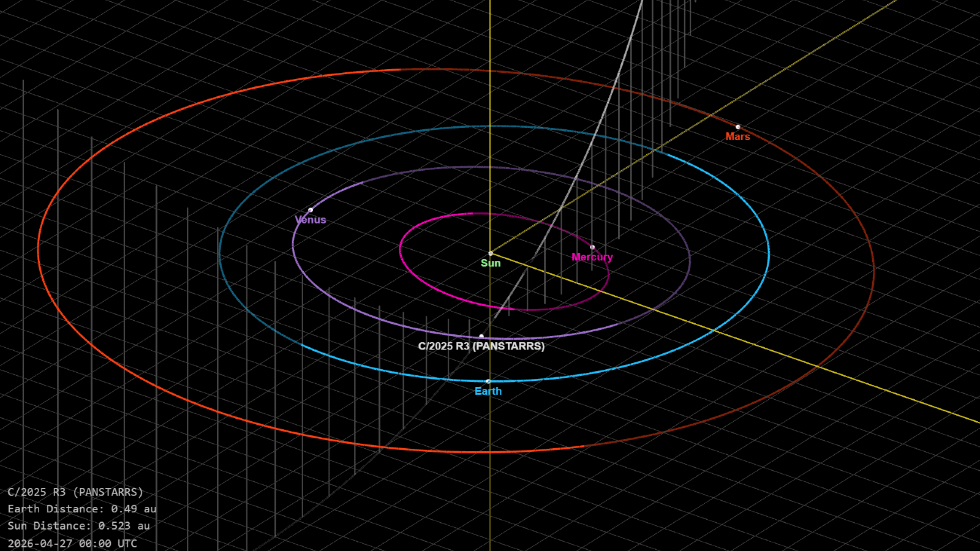Screen dimensions: 980x551
Task: Click the red Mars label
Action: [738, 137]
